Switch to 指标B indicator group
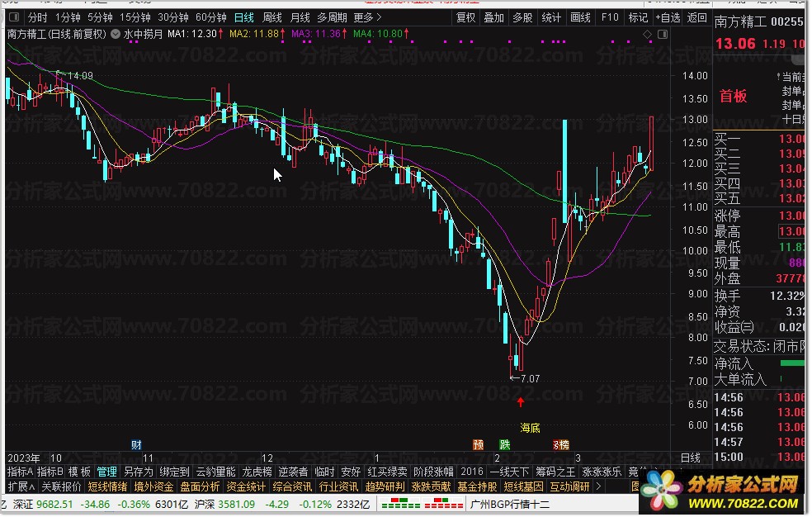This screenshot has height=517, width=812. [x=50, y=472]
